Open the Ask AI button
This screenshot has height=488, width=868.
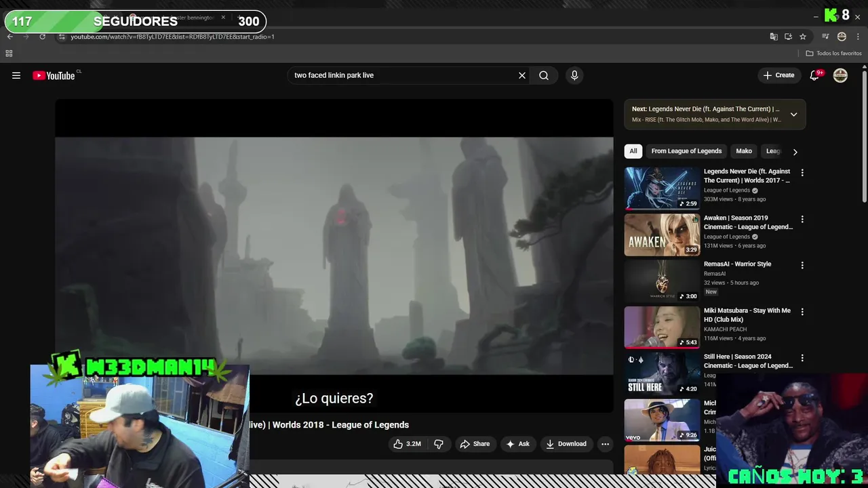pos(517,444)
